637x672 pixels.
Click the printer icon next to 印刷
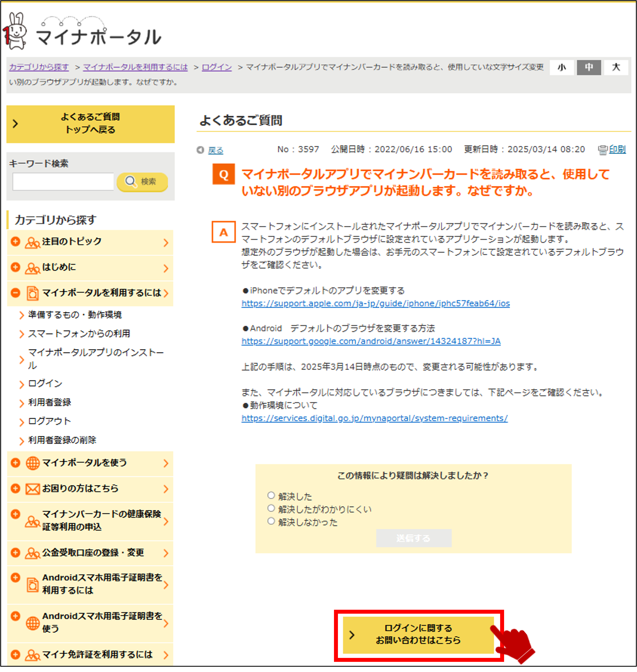pos(602,150)
